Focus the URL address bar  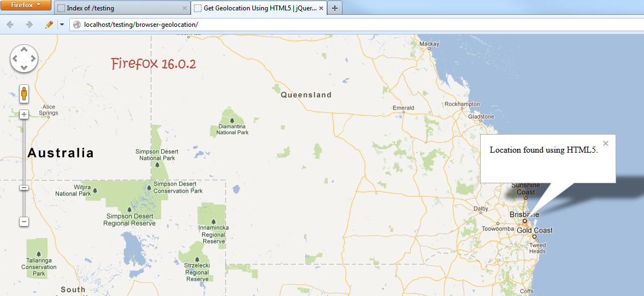328,25
